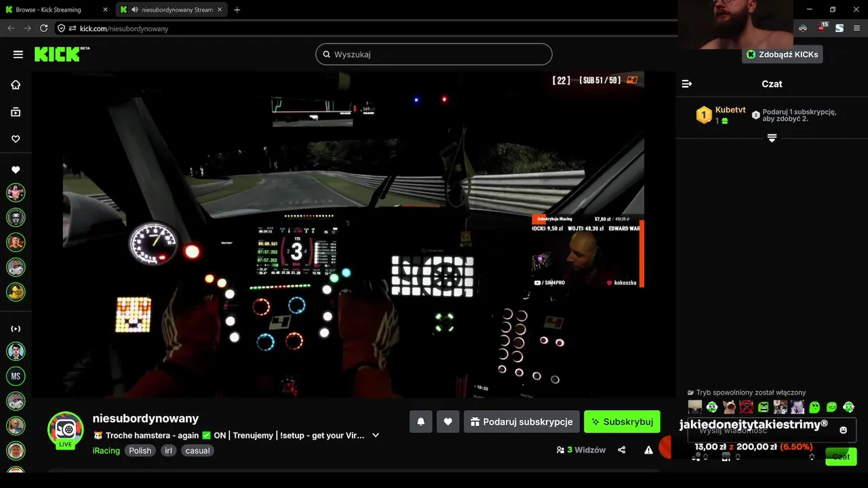Insert the last green headphones emote
The width and height of the screenshot is (868, 488).
point(848,407)
